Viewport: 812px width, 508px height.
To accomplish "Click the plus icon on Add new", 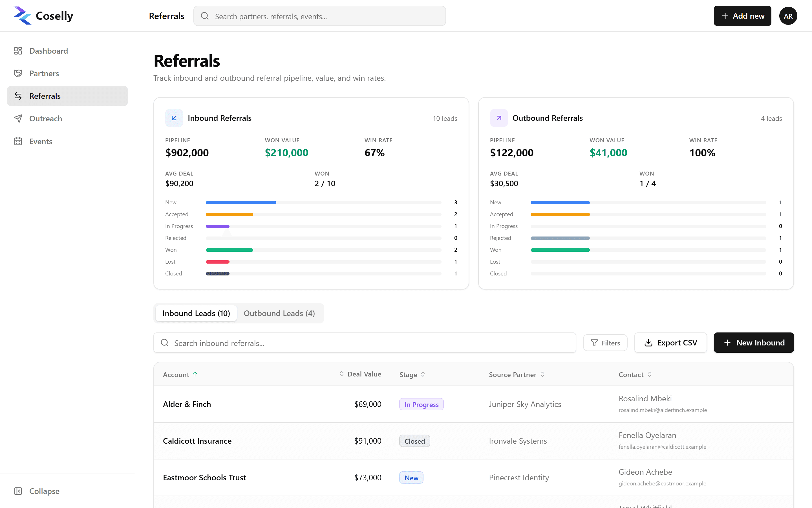I will tap(725, 16).
